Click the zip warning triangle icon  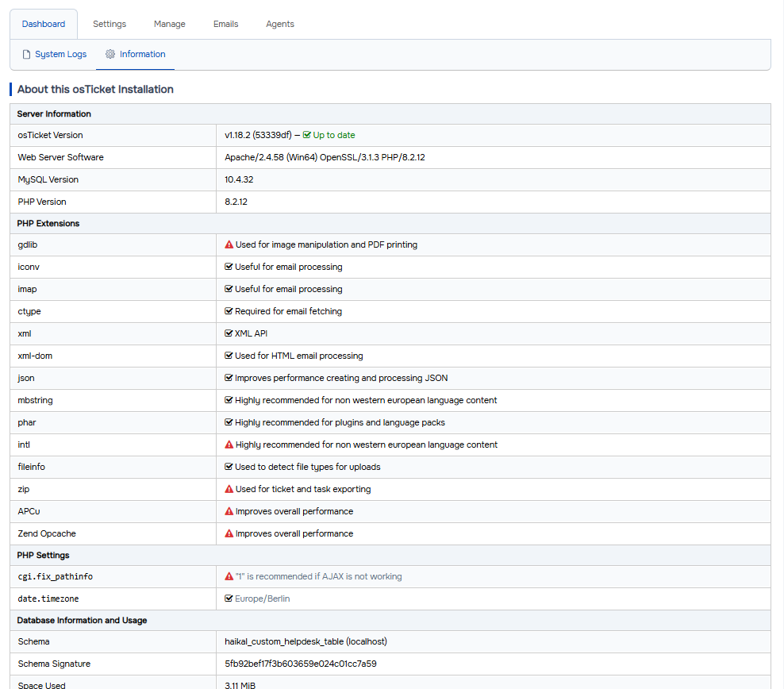pos(229,490)
